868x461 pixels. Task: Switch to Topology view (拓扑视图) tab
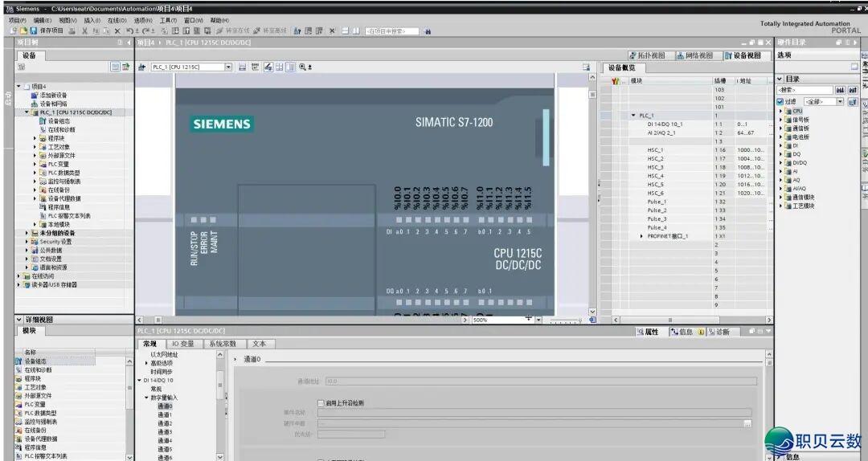pyautogui.click(x=648, y=55)
